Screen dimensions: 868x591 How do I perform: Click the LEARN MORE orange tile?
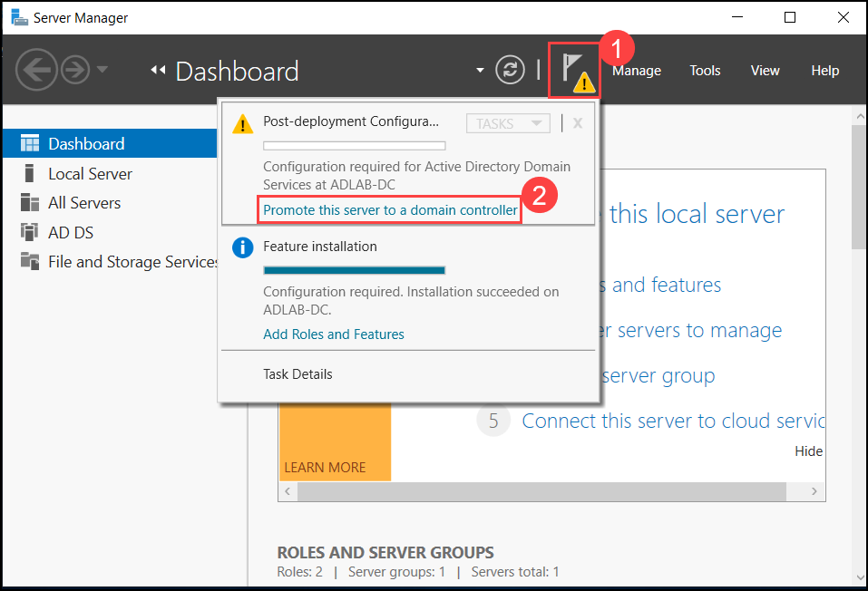click(x=336, y=442)
